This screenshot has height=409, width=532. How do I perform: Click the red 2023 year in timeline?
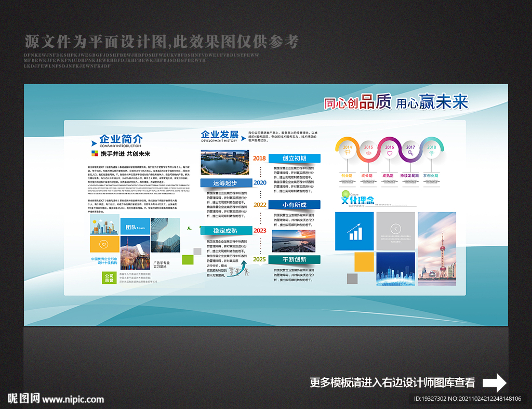coord(260,230)
